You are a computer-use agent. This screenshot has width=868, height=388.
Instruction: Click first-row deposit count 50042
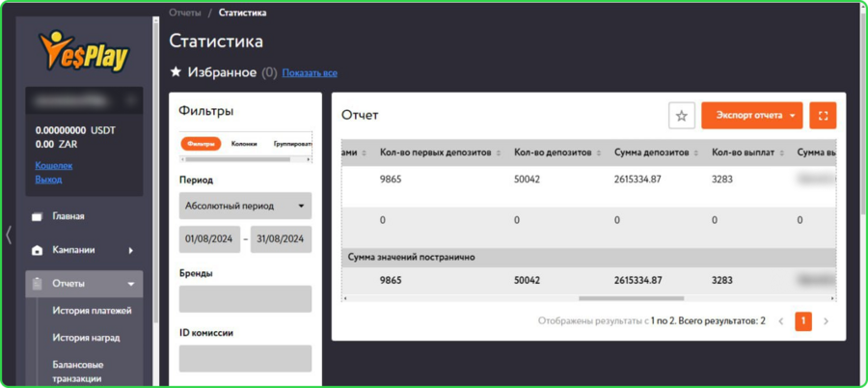coord(527,180)
